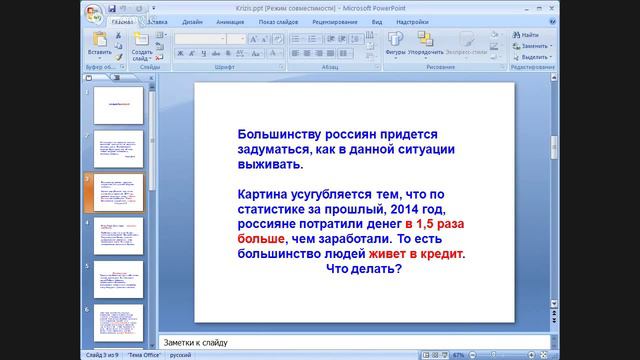Decrease list indent level icon
This screenshot has width=640, height=360.
click(x=331, y=39)
